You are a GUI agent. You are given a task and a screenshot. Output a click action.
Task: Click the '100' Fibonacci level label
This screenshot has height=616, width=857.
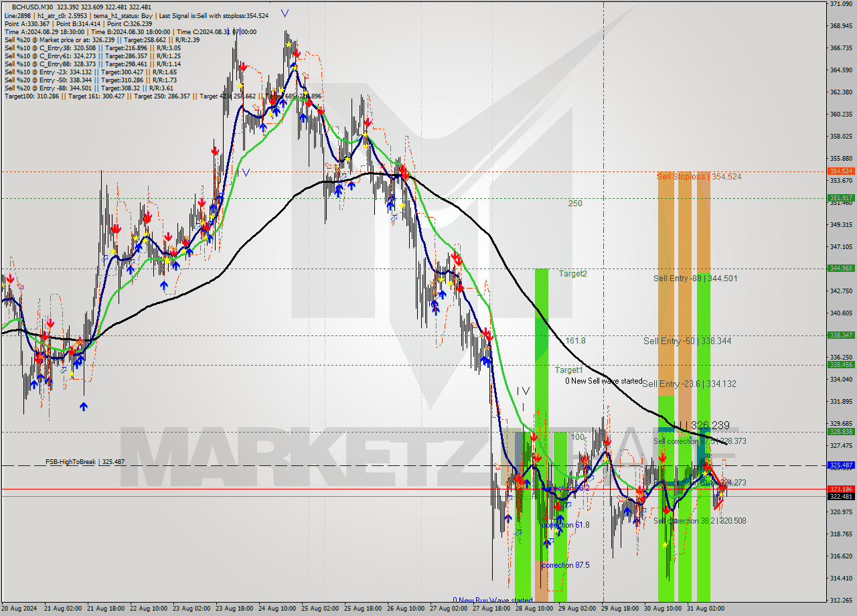pos(578,437)
